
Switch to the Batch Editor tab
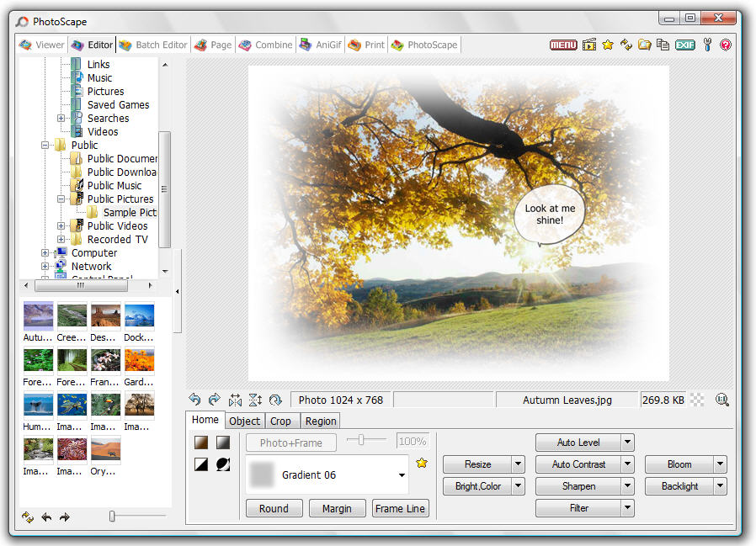tap(152, 45)
